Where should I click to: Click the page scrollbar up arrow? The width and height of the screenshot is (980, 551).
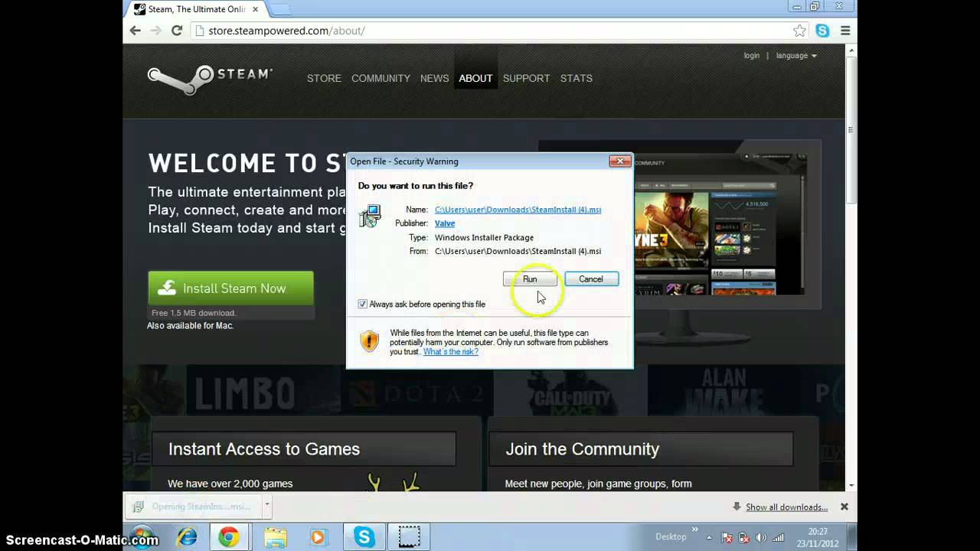click(851, 51)
